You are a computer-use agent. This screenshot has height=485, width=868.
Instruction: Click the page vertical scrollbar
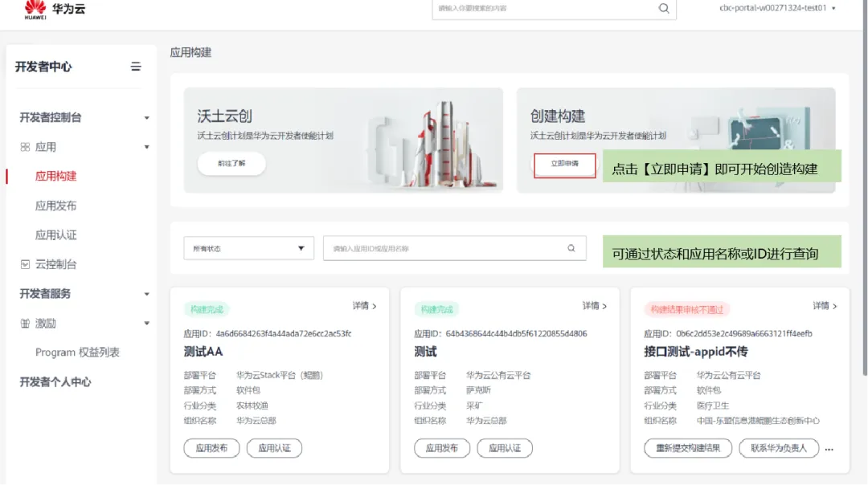[865, 188]
